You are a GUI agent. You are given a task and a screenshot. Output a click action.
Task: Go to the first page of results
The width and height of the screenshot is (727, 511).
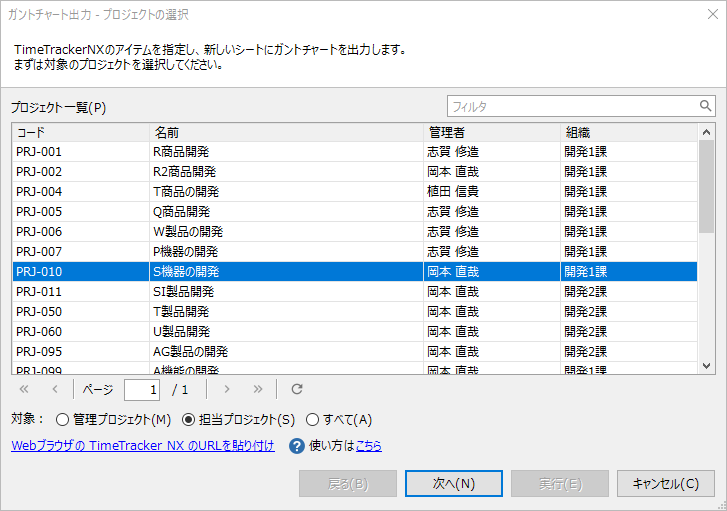click(x=24, y=389)
